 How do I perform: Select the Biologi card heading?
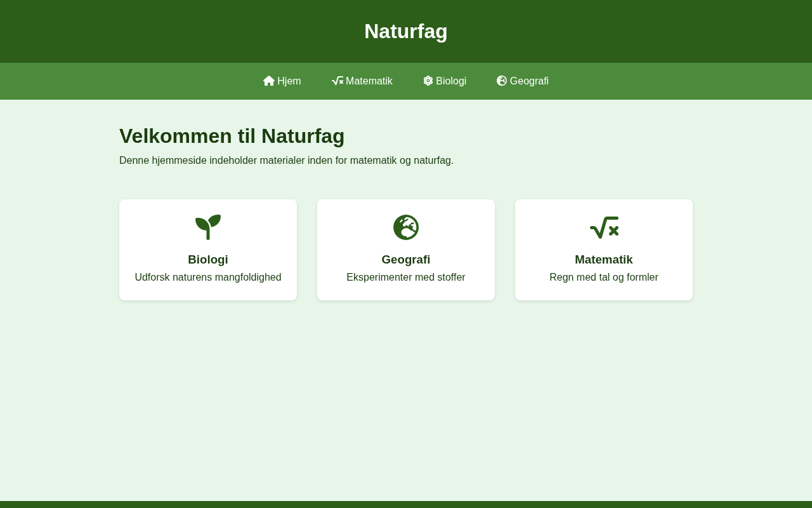pos(208,260)
